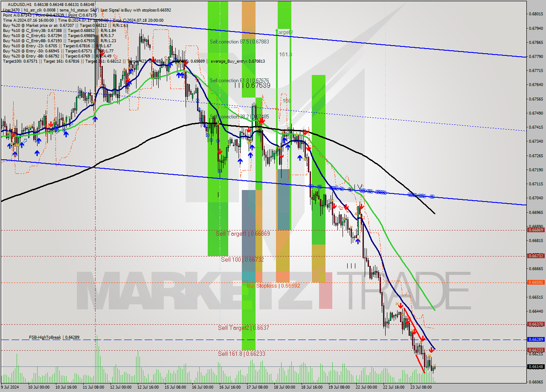Select the 'Sell 161.8 | 0.66233' label

pyautogui.click(x=241, y=354)
